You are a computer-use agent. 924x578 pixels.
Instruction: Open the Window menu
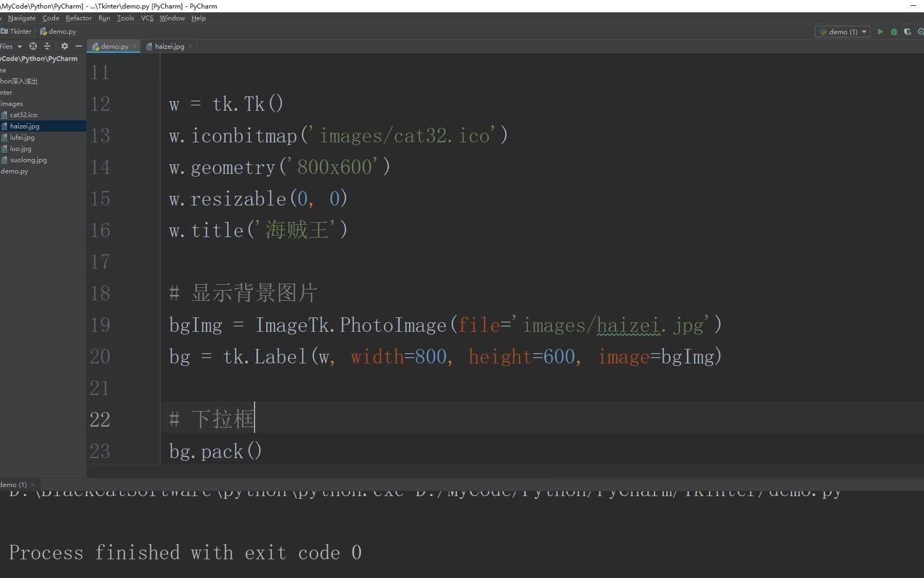tap(172, 18)
